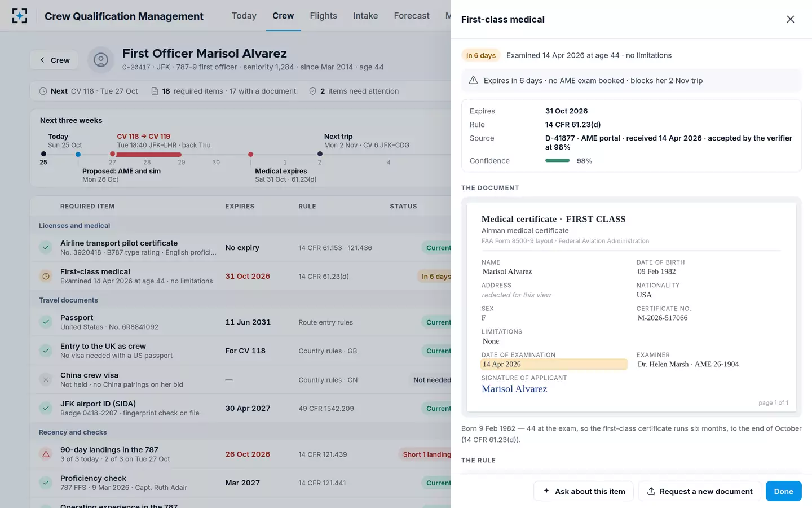This screenshot has width=812, height=508.
Task: Open the Today tab
Action: click(244, 16)
